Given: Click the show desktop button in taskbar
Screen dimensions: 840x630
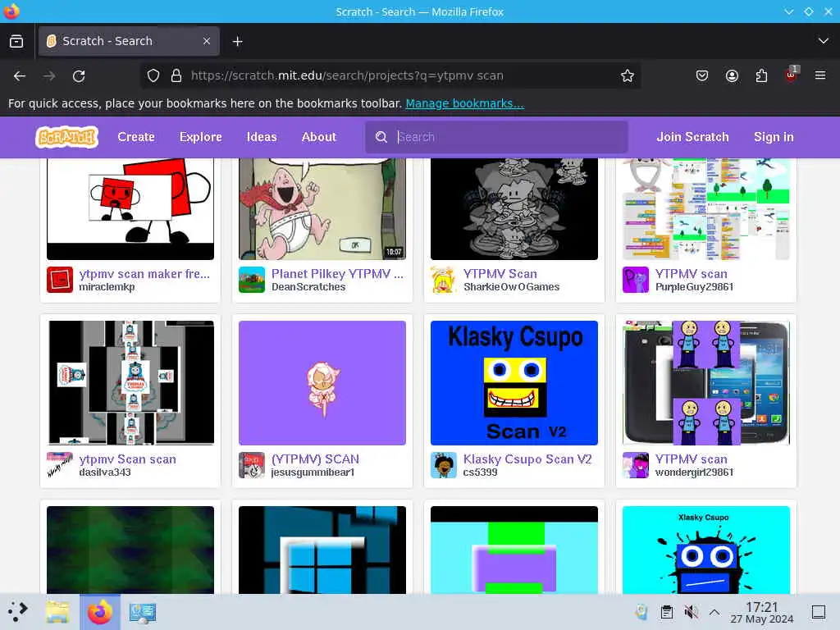Looking at the screenshot, I should 819,612.
